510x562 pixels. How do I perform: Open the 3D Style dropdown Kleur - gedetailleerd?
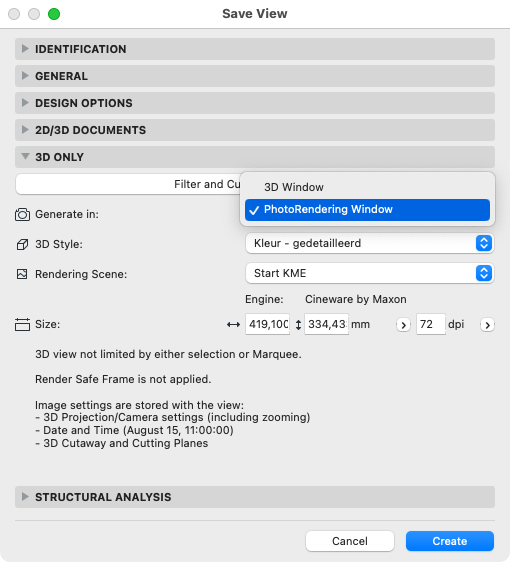coord(370,243)
